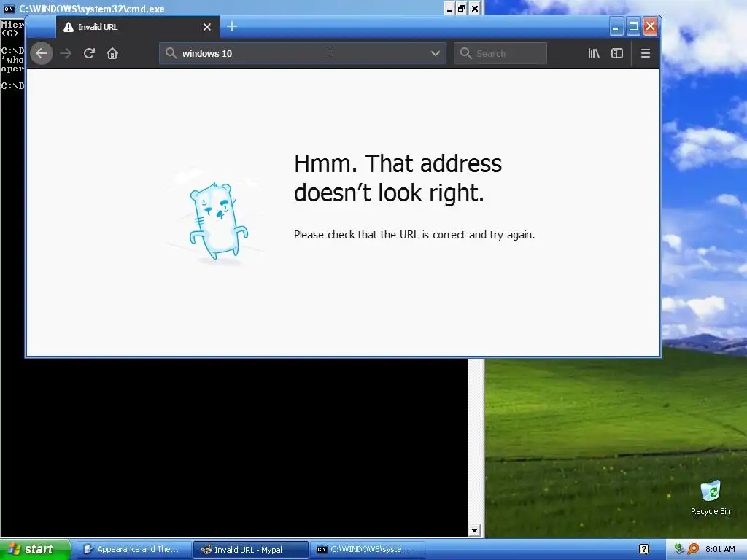Close the Mypal browser window
The height and width of the screenshot is (560, 747).
650,27
